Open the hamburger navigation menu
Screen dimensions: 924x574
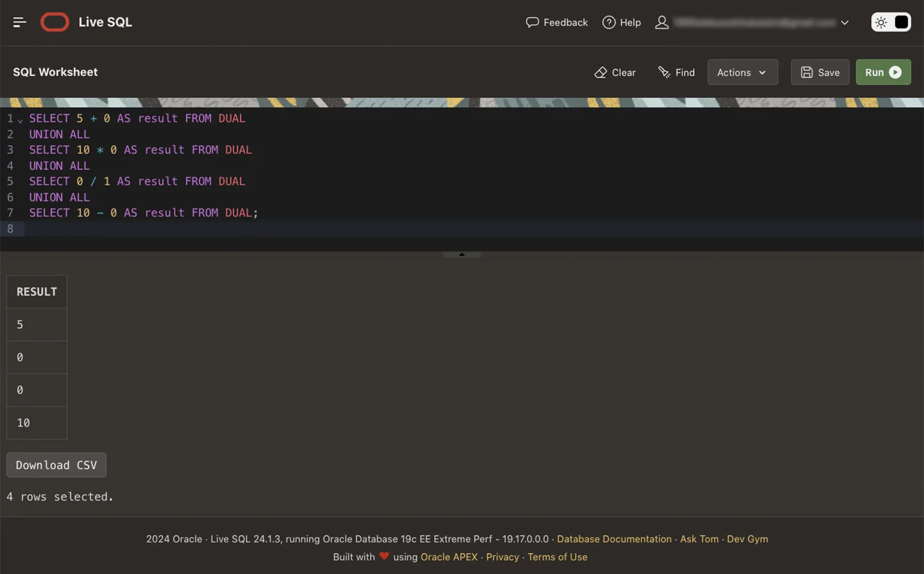pos(19,22)
